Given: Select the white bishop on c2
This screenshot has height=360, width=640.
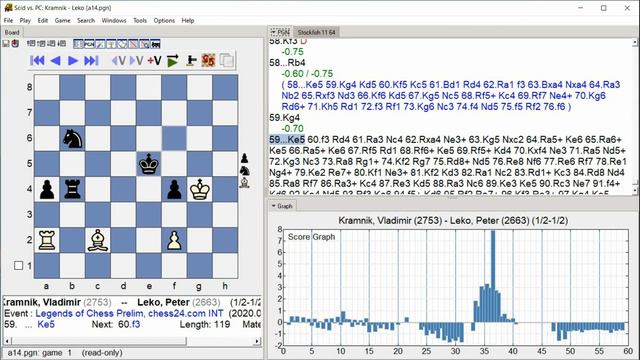Looking at the screenshot, I should [98, 240].
